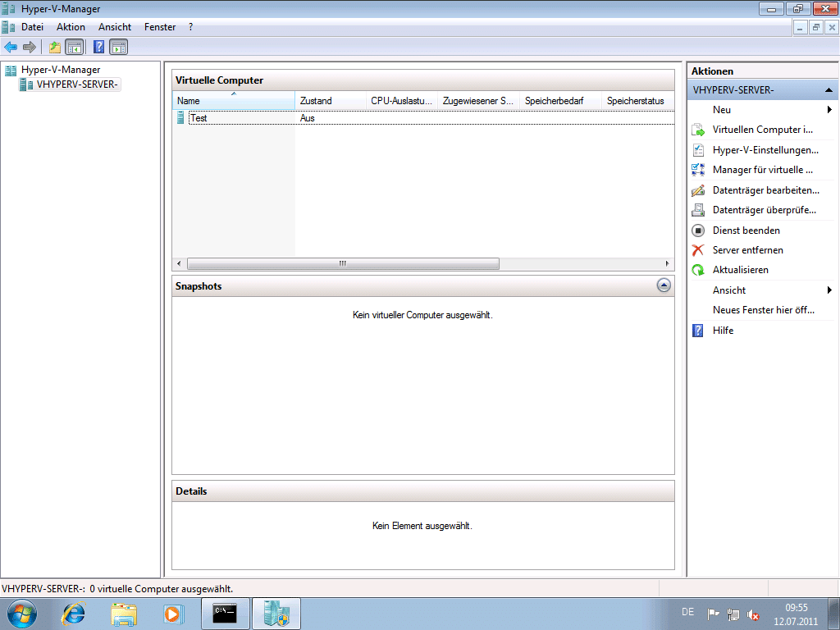
Task: Click Datenträger überprüfen icon
Action: pyautogui.click(x=698, y=210)
